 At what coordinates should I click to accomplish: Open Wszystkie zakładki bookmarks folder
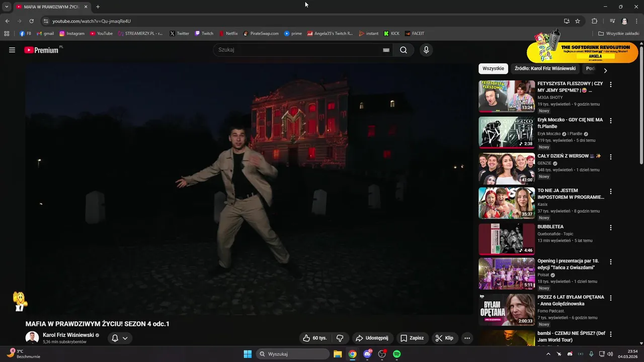tap(618, 34)
